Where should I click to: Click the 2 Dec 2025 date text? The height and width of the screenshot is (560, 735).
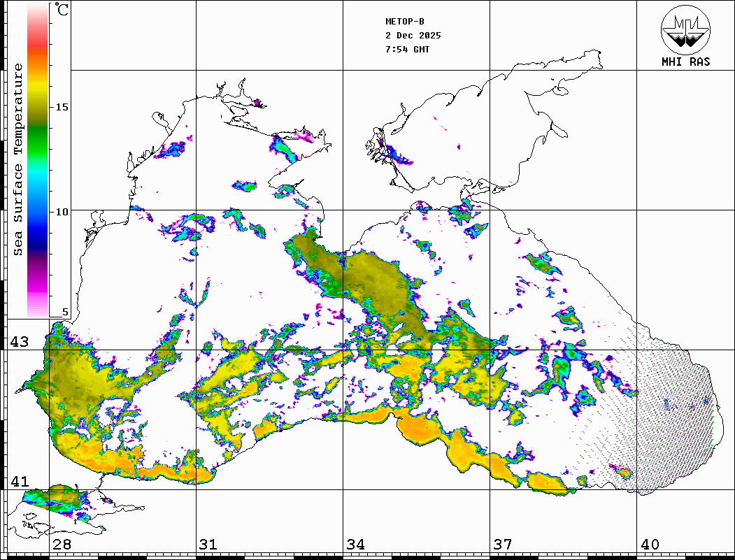(413, 36)
